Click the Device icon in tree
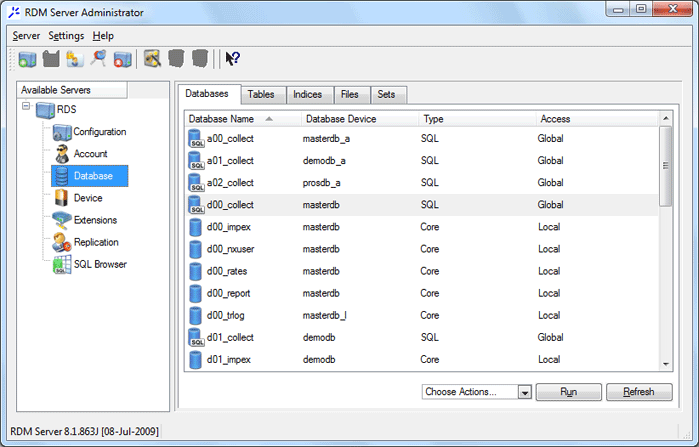 (61, 198)
